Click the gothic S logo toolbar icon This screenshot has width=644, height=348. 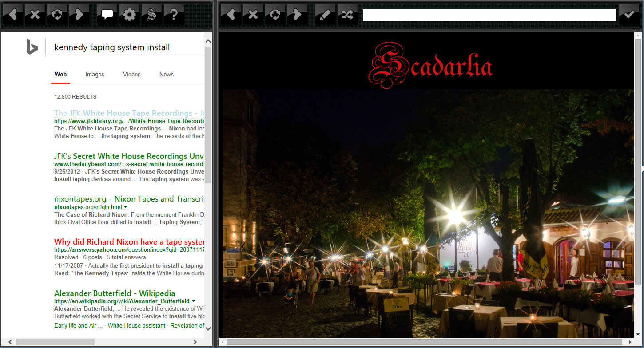tap(152, 15)
